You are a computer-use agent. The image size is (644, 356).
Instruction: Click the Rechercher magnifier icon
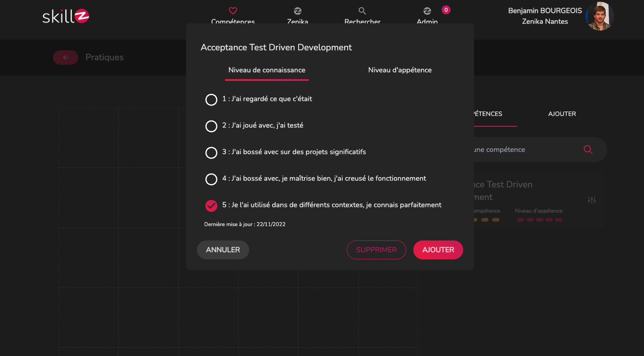(x=362, y=10)
